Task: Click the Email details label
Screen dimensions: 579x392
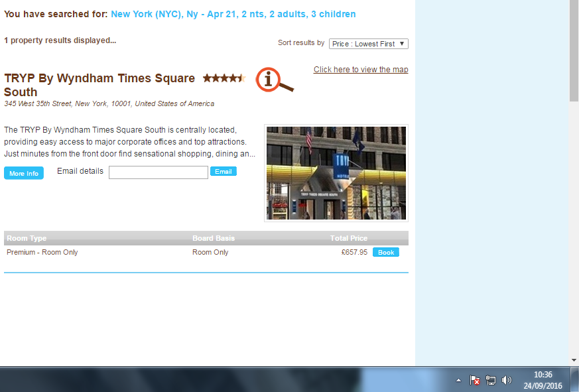Action: [80, 171]
